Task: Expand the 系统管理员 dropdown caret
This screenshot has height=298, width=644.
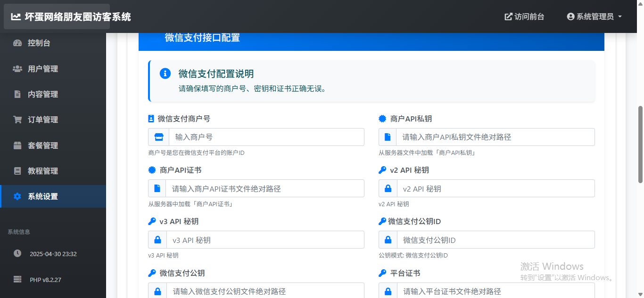Action: coord(619,16)
